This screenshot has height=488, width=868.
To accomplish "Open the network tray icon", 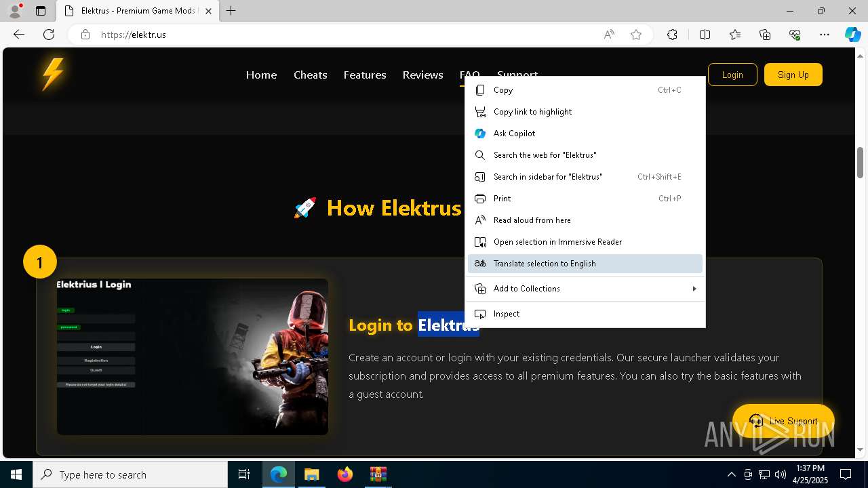I will click(764, 474).
